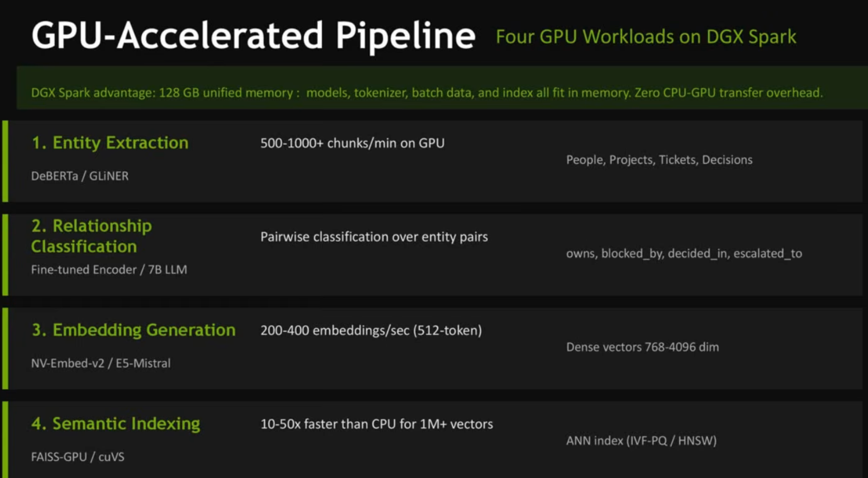Click 10-50x faster than CPU text

[376, 424]
